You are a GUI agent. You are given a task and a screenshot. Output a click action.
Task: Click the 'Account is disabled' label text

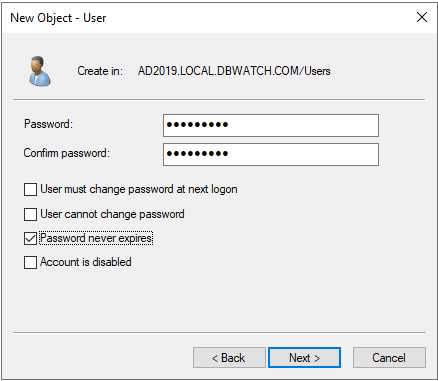coord(86,262)
